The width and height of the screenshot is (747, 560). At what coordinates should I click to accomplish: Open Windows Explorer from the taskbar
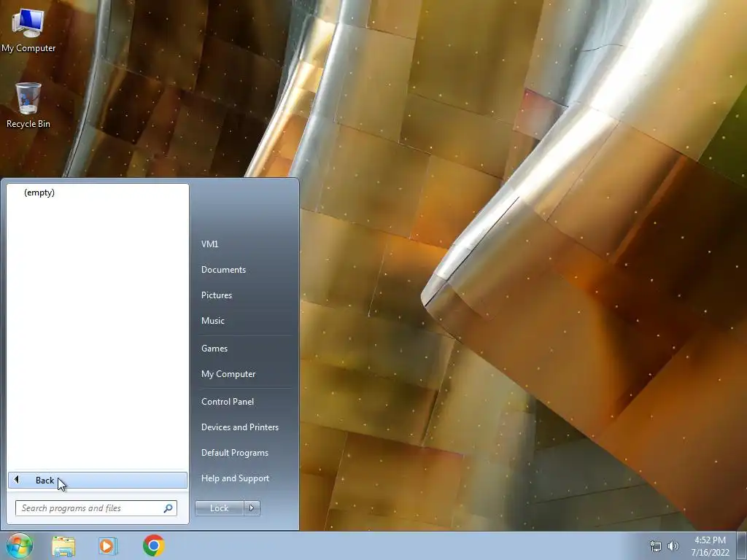63,546
